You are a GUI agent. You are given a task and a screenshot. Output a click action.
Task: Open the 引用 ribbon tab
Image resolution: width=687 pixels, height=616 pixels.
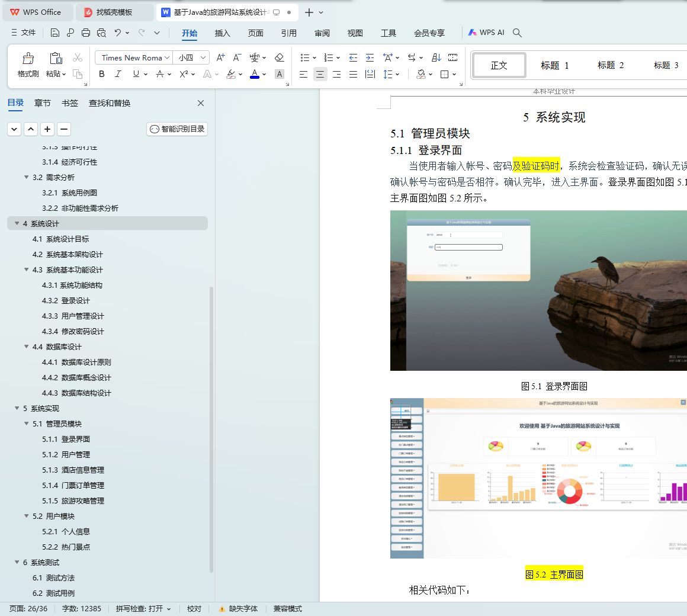click(x=289, y=33)
